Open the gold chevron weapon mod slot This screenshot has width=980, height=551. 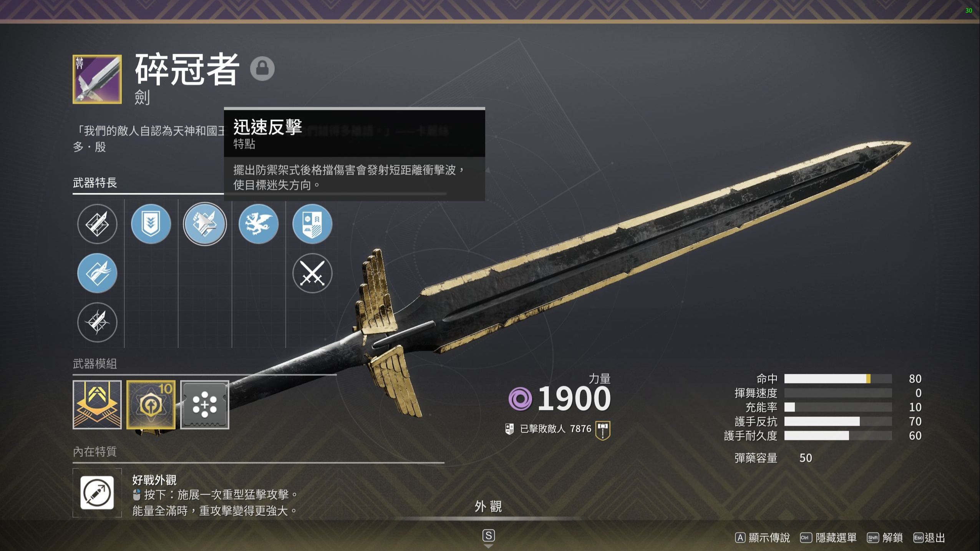97,405
